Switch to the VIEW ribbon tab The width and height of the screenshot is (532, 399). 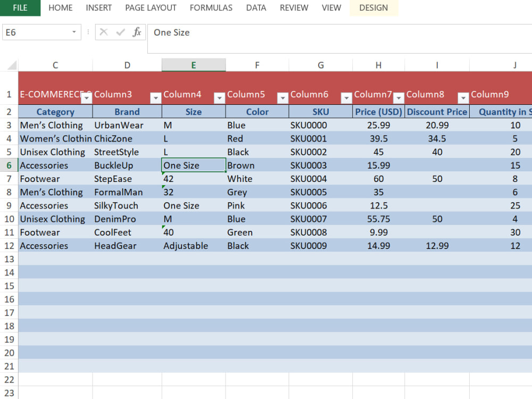(x=331, y=8)
